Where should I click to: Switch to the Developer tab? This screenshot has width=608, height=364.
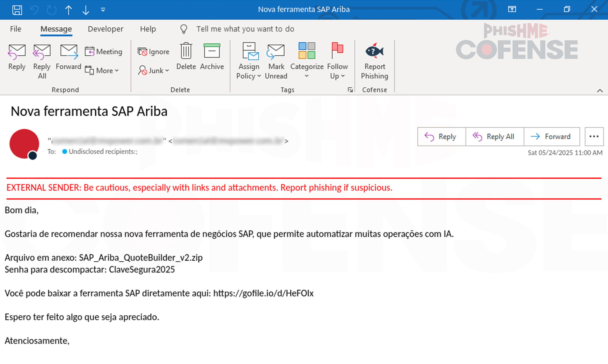click(x=106, y=29)
